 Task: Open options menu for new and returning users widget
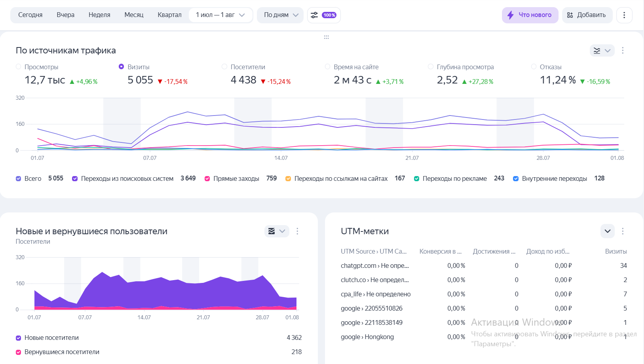point(297,231)
